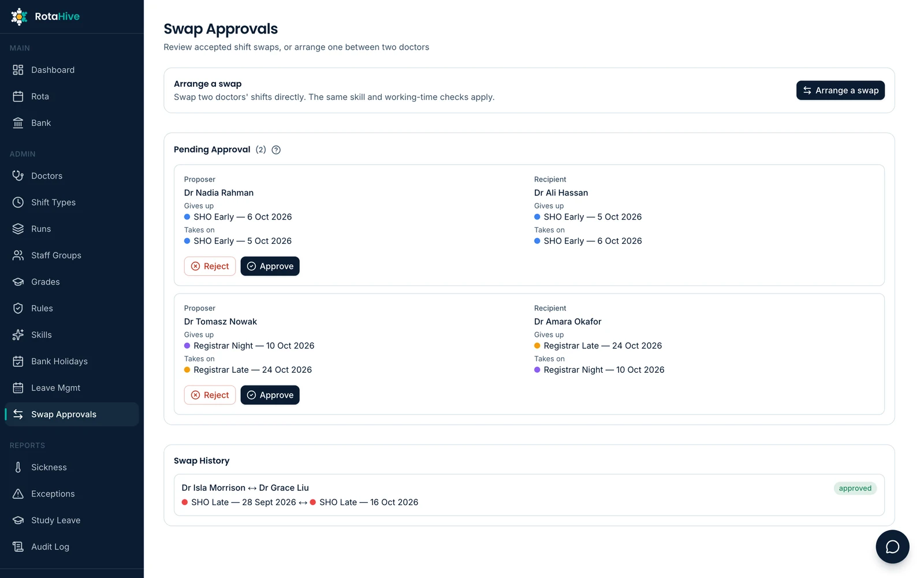
Task: Click the Arrange a swap button
Action: click(x=840, y=90)
